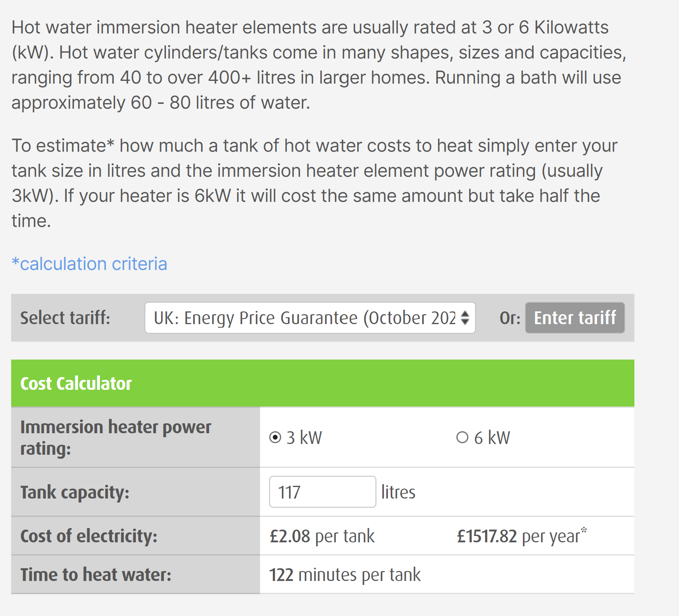This screenshot has width=679, height=616.
Task: Click the Tank capacity label
Action: pyautogui.click(x=75, y=492)
